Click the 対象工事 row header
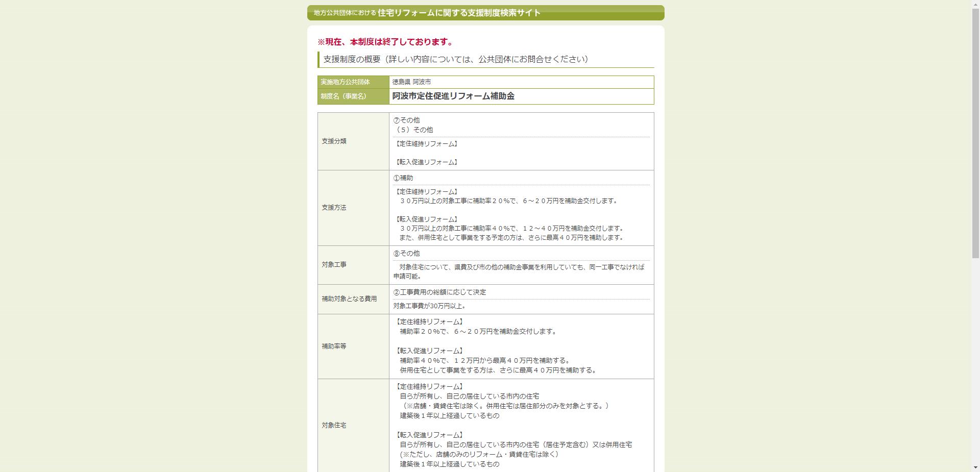This screenshot has height=472, width=980. 333,265
